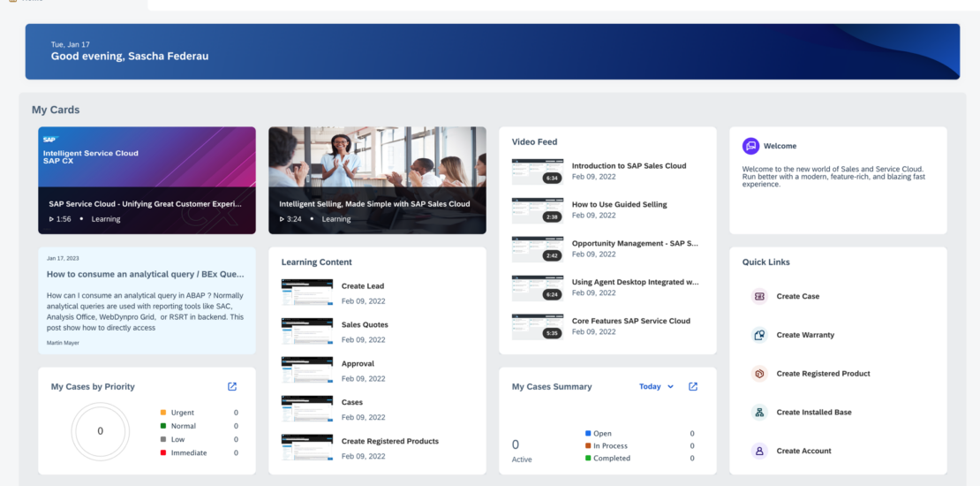Click the Create Case icon
Image resolution: width=980 pixels, height=486 pixels.
758,297
